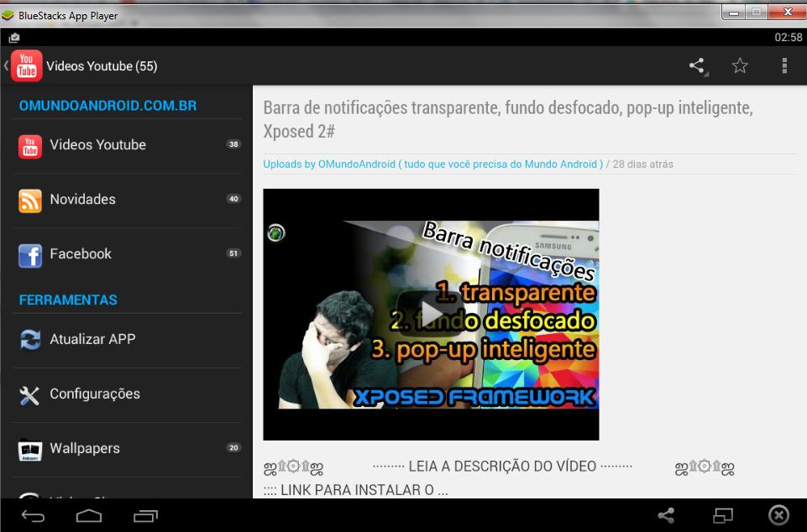Tap the Android home navigation button
The image size is (807, 532).
click(89, 515)
